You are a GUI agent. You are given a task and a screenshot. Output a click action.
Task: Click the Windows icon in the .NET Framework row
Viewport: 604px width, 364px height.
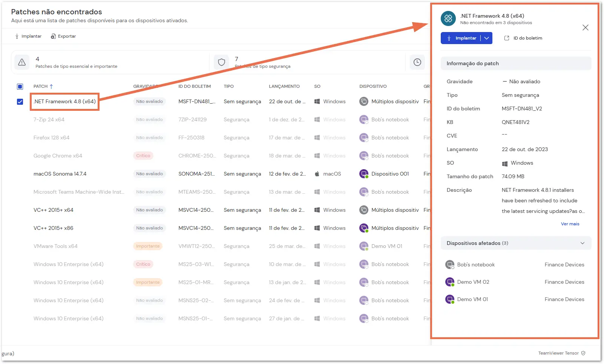(317, 101)
